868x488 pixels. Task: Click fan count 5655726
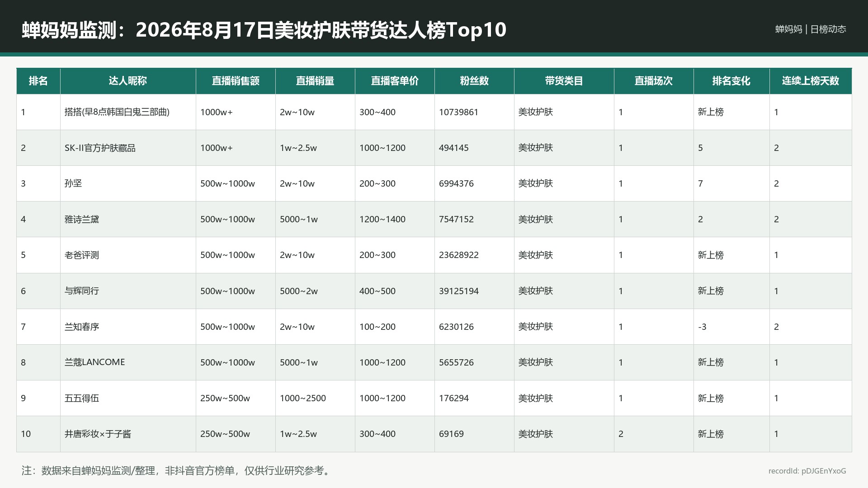456,362
